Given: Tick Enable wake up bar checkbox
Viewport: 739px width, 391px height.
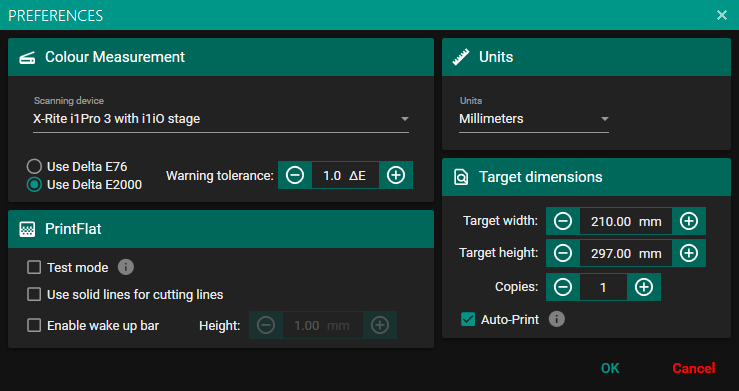Looking at the screenshot, I should [34, 325].
